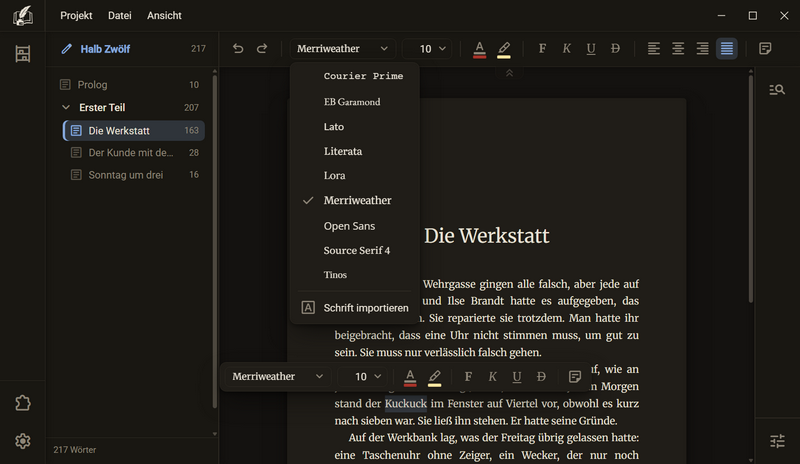This screenshot has width=800, height=464.
Task: Open highlight color tool in top toolbar
Action: point(504,49)
